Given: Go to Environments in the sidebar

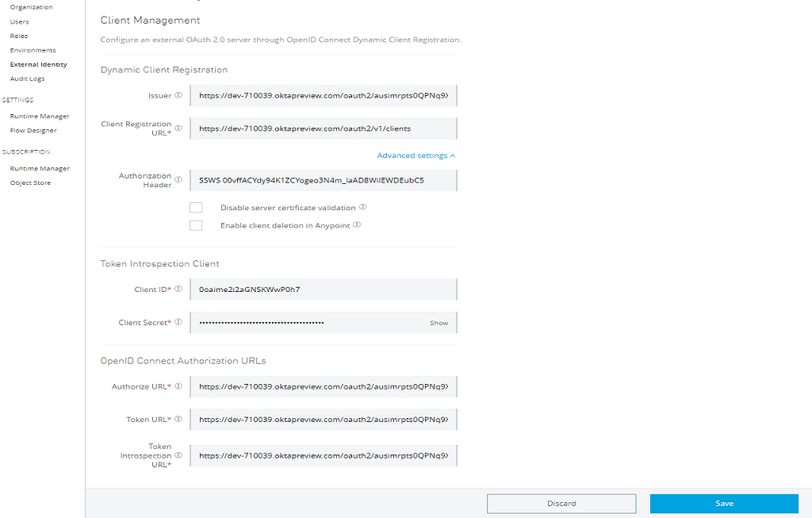Looking at the screenshot, I should point(33,50).
